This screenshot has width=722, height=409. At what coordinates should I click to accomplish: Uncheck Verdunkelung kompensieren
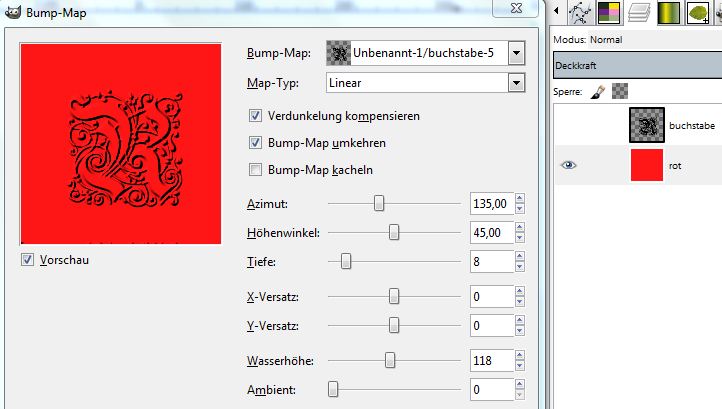pyautogui.click(x=255, y=116)
